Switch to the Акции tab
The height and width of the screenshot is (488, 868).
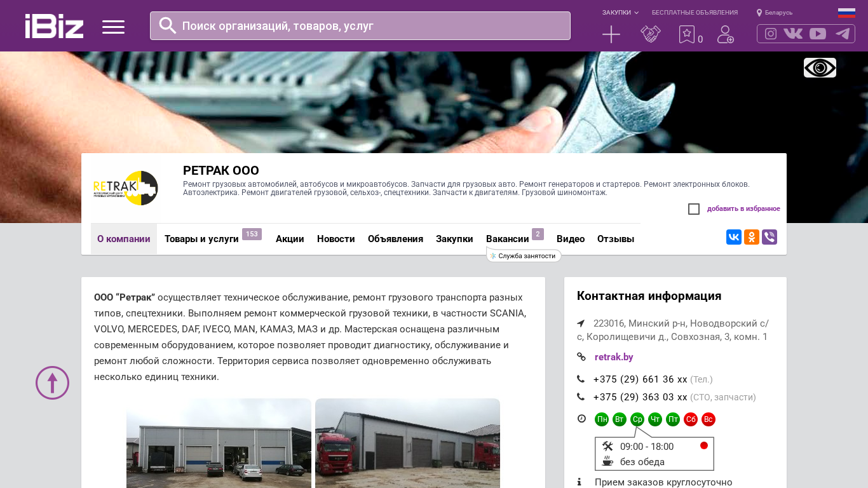(x=290, y=239)
